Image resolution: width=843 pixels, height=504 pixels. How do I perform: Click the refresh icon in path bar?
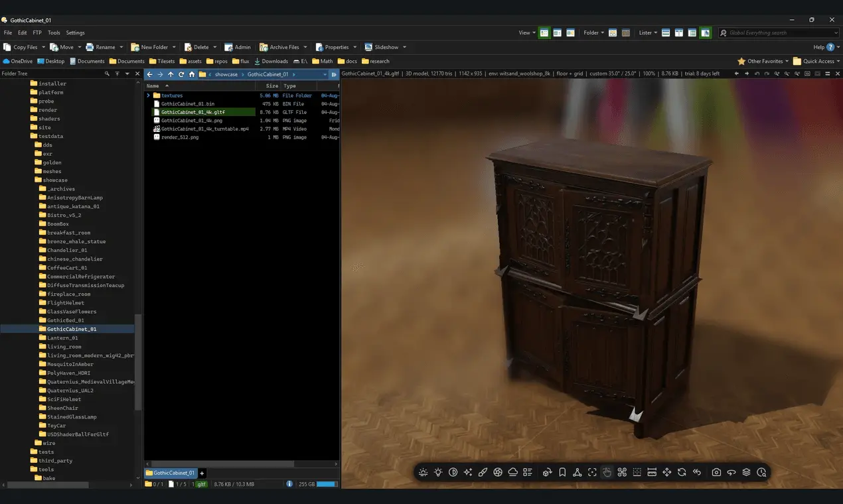(x=181, y=74)
